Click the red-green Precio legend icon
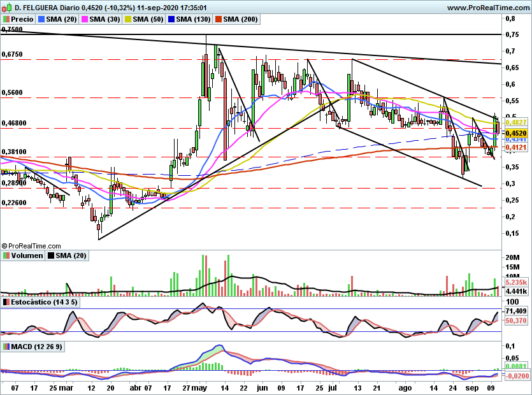Screen dimensions: 532x395 coord(6,20)
